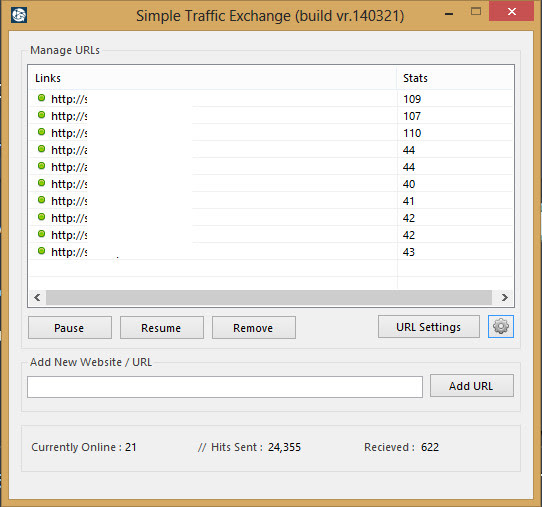Viewport: 542px width, 507px height.
Task: Click the Add URL button
Action: (472, 386)
